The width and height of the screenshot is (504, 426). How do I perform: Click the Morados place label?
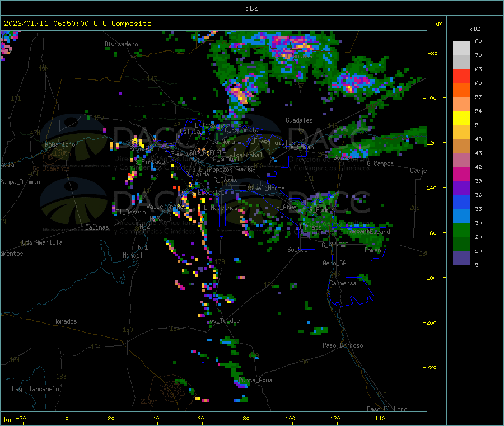(65, 321)
